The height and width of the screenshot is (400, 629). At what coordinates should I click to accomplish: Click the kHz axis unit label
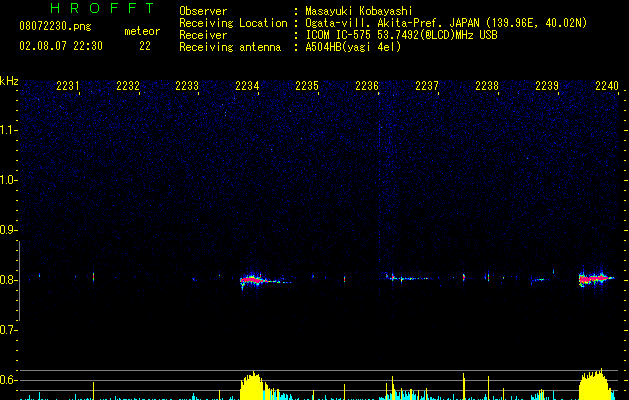tap(9, 81)
